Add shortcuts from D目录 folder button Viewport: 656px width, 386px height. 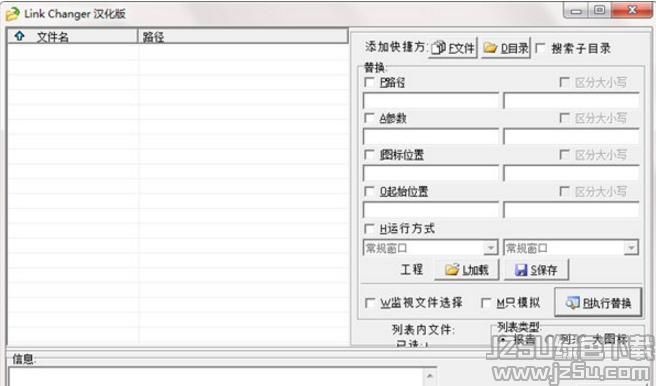click(x=506, y=48)
